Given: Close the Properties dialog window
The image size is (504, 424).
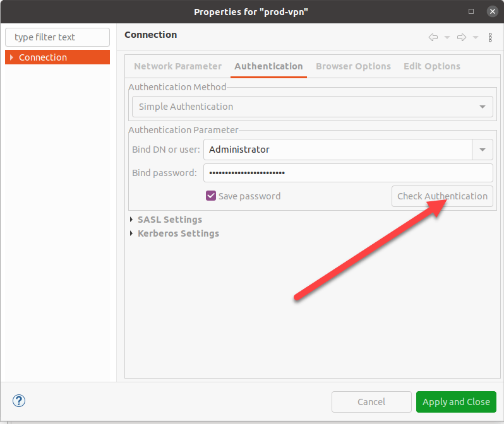Looking at the screenshot, I should click(x=492, y=11).
